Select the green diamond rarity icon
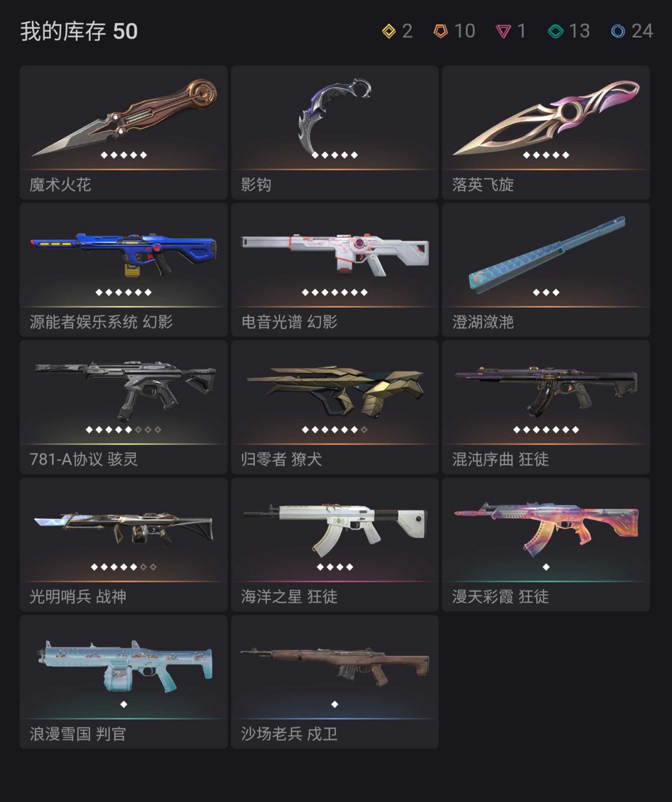This screenshot has height=802, width=672. (556, 31)
